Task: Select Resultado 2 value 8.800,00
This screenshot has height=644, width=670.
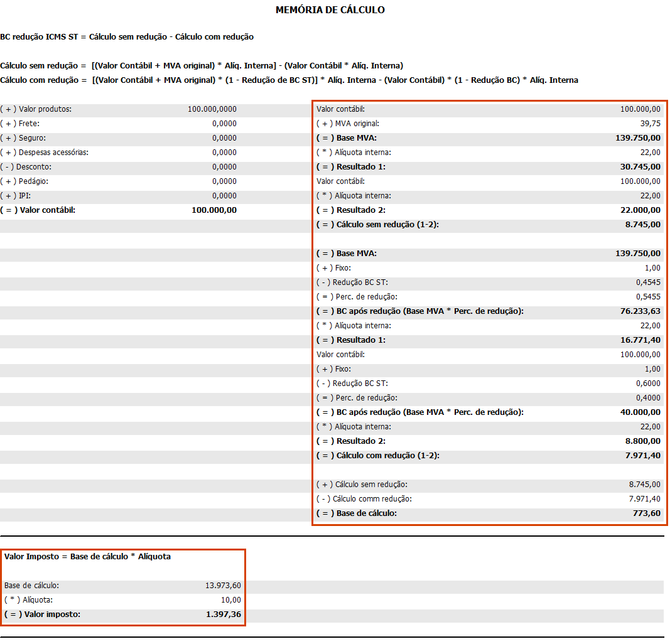Action: 642,441
